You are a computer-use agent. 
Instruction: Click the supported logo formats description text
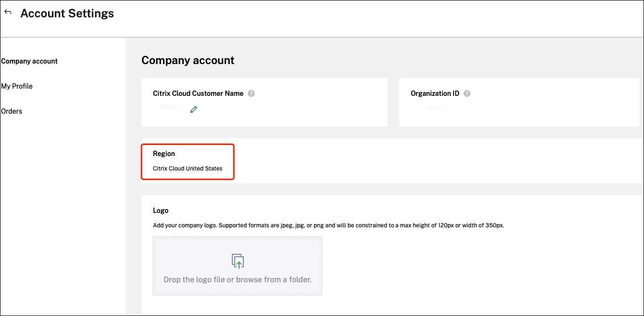click(x=328, y=225)
